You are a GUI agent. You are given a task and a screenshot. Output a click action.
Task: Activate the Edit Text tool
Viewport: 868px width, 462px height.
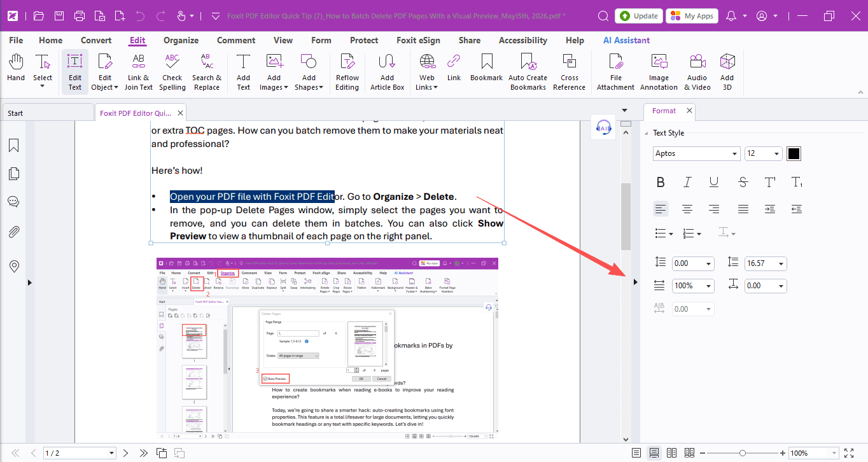coord(75,71)
